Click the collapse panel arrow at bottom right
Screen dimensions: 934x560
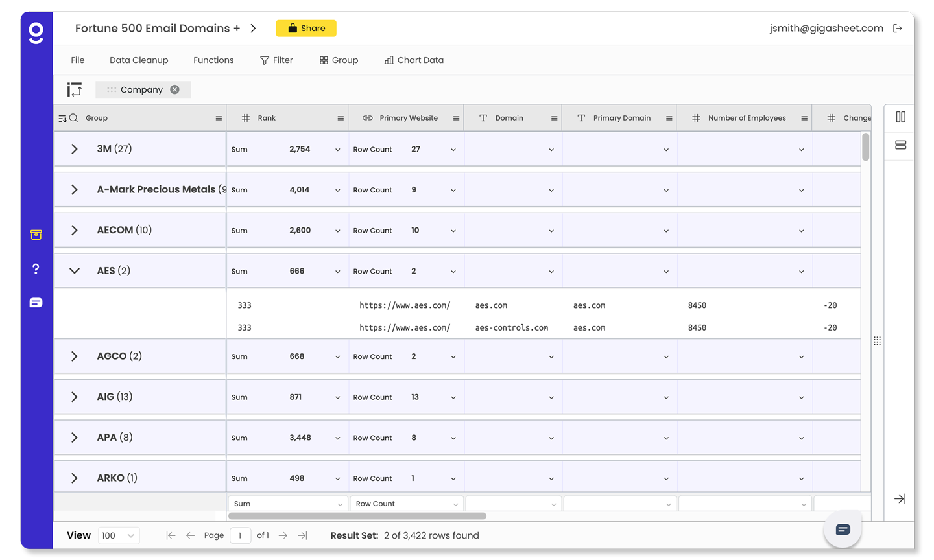point(899,498)
